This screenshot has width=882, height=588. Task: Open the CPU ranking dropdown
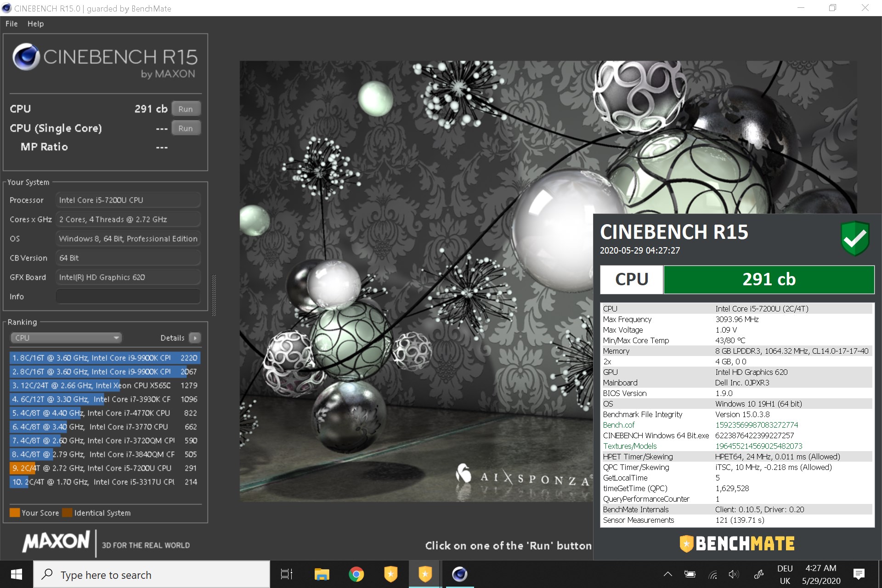[66, 338]
